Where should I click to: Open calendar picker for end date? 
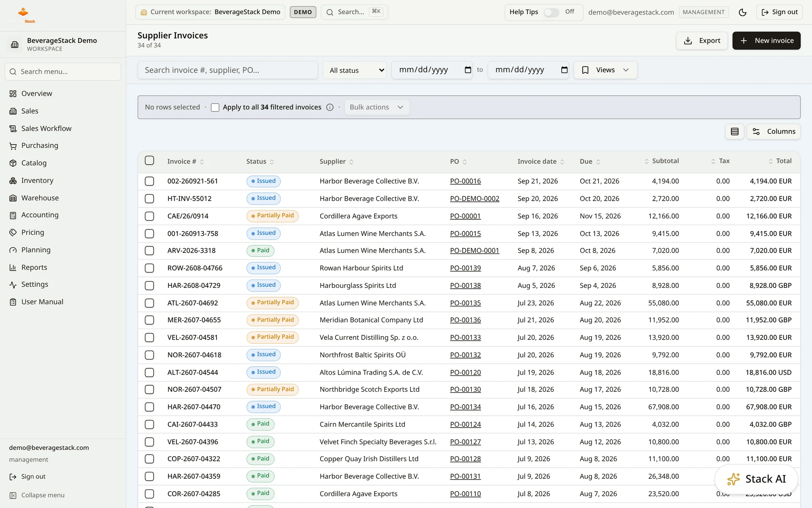point(564,70)
